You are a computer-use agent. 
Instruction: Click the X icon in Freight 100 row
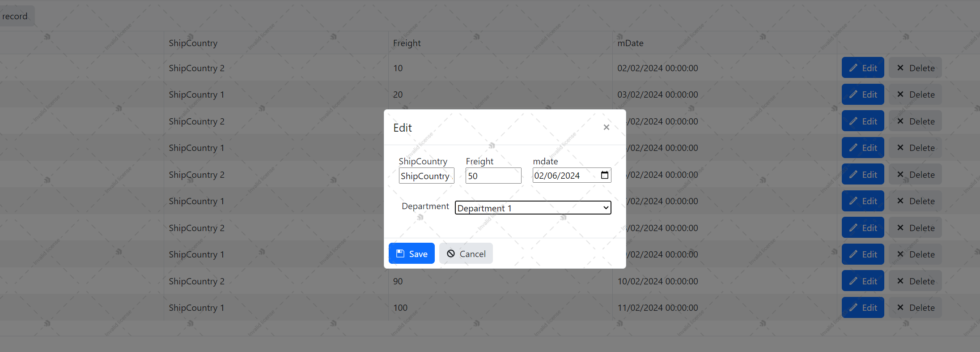[x=900, y=308]
